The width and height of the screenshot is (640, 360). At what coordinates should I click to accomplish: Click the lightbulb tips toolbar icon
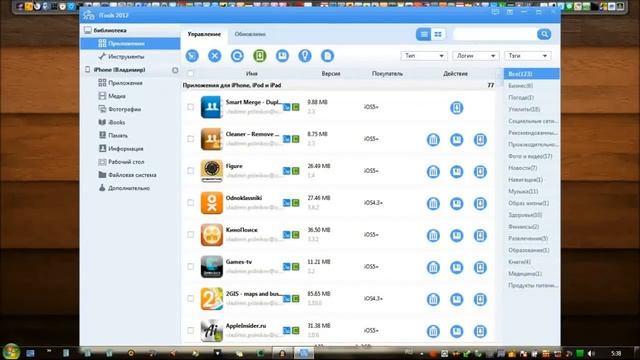tap(305, 56)
